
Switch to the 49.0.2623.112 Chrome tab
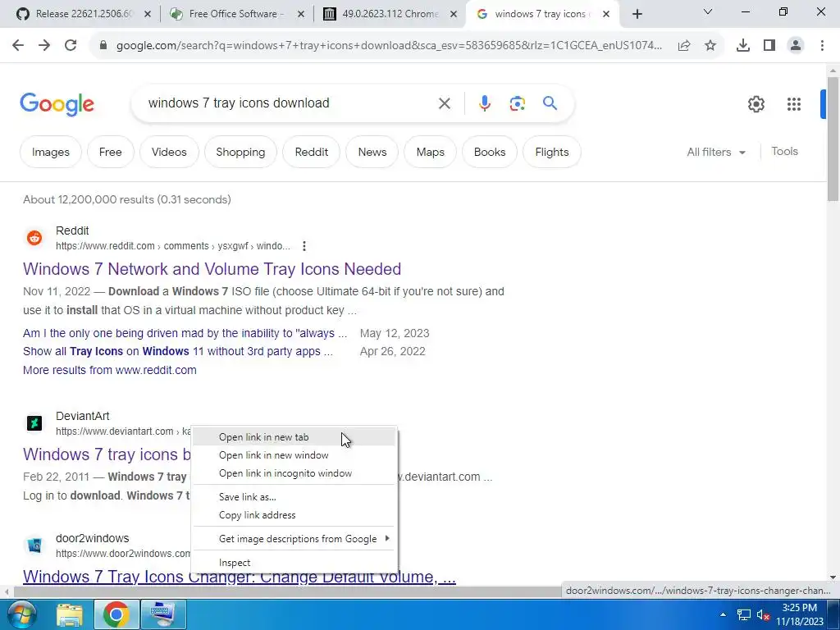click(x=390, y=14)
